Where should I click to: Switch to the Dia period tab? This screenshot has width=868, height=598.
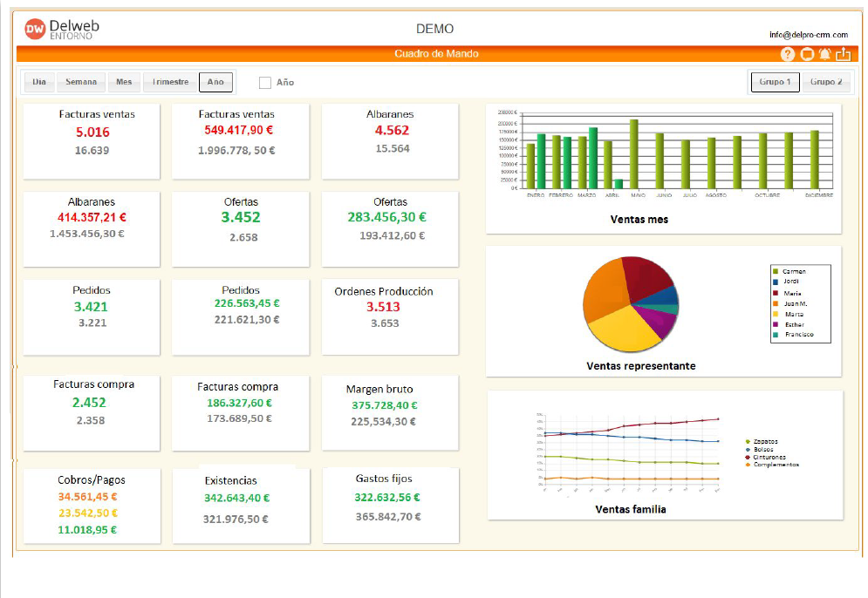coord(39,82)
